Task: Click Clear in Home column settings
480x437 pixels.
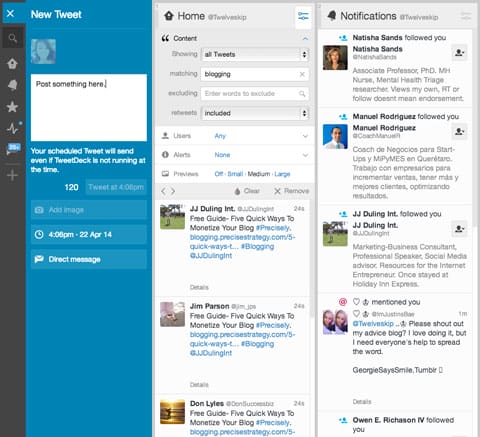Action: pyautogui.click(x=247, y=191)
